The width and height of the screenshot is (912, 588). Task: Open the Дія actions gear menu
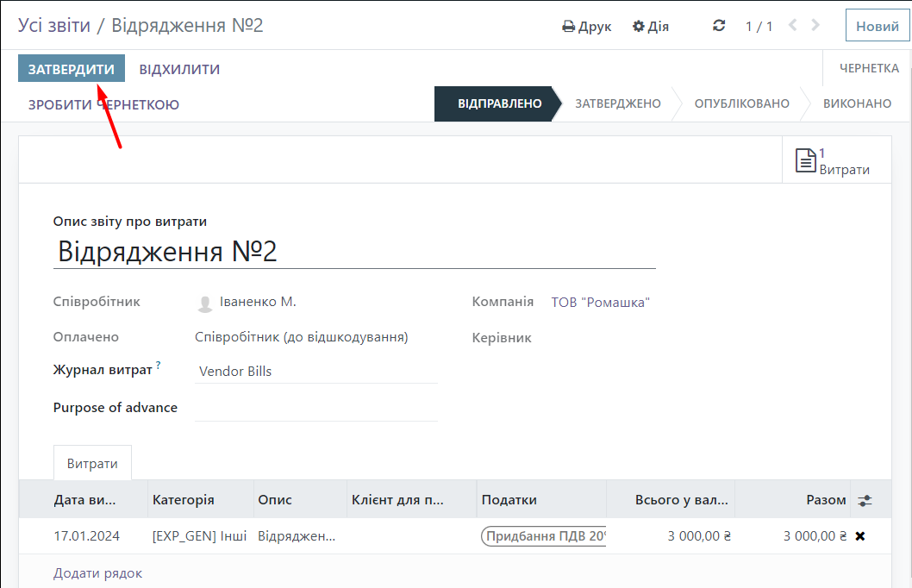(x=651, y=26)
